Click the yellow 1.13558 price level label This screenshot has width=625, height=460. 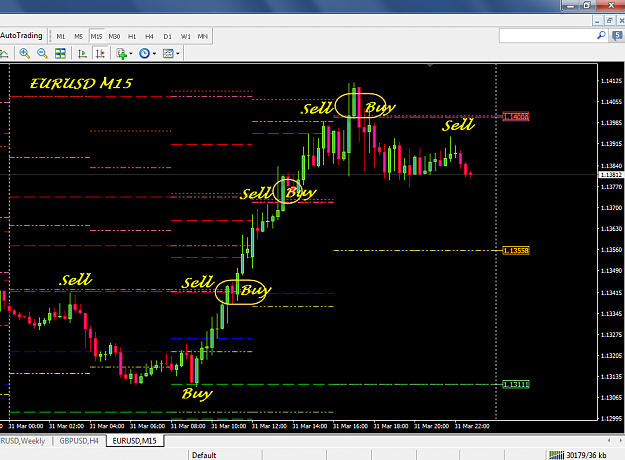[516, 250]
